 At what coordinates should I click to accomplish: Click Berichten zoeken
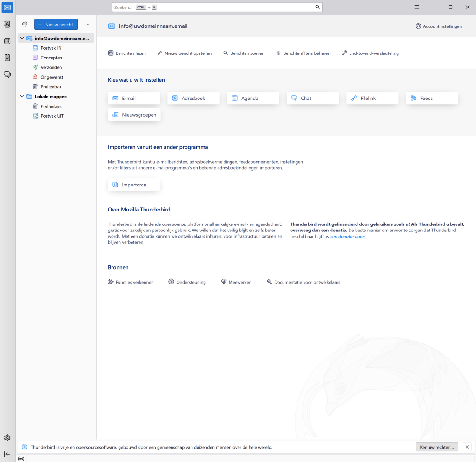point(244,53)
